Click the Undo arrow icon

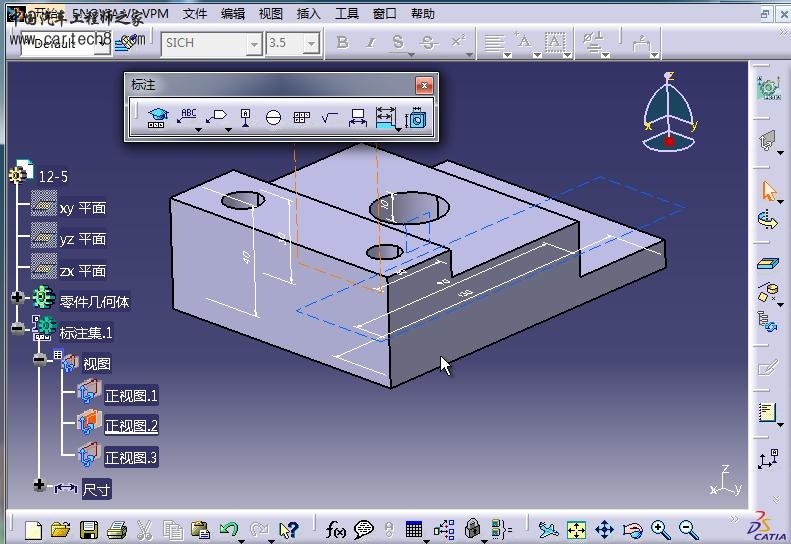pyautogui.click(x=229, y=529)
